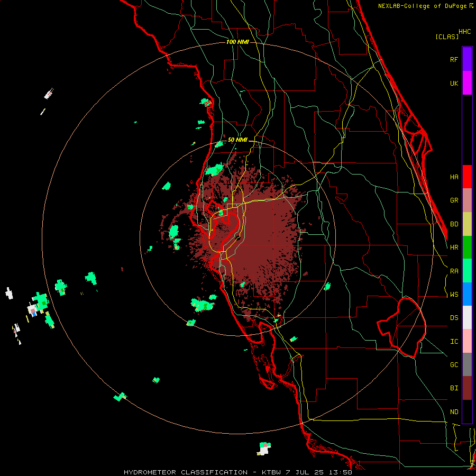Select the yellow BD legend color swatch
Screen dimensions: 476x476
pos(467,224)
